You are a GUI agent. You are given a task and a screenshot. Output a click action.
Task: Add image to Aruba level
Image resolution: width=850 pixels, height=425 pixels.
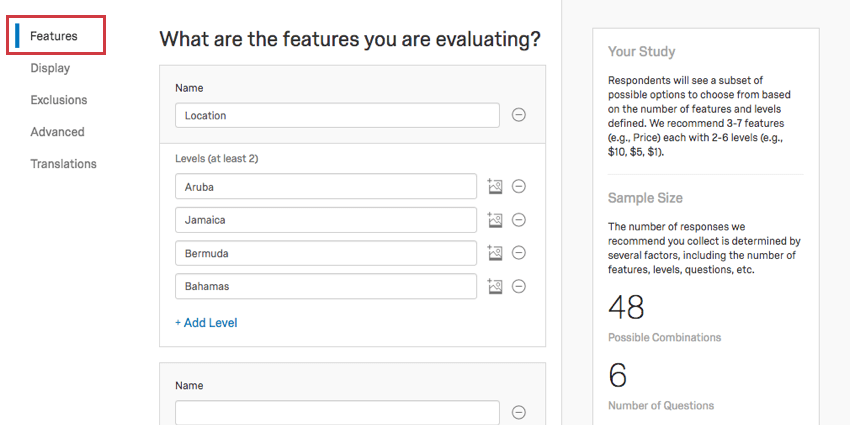point(494,186)
